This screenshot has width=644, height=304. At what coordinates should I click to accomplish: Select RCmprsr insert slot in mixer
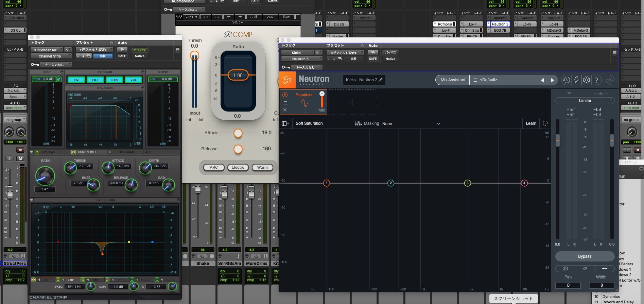[445, 24]
